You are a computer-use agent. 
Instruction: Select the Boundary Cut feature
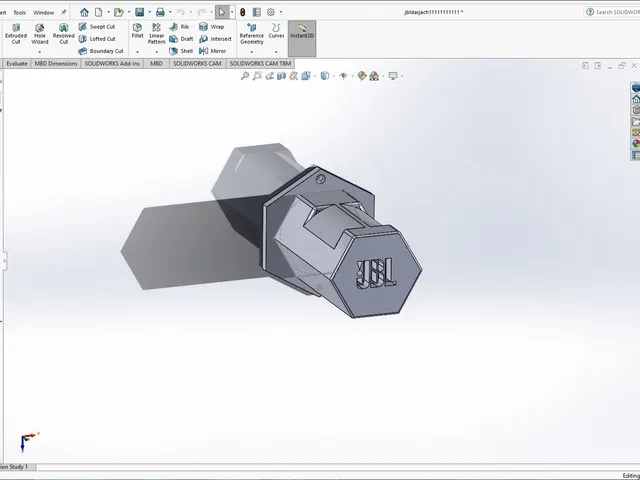pos(101,51)
